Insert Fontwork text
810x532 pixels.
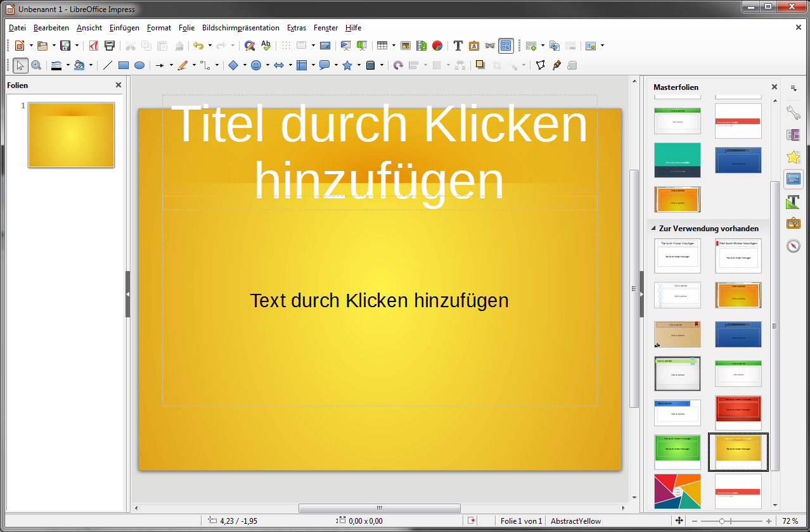[x=474, y=46]
